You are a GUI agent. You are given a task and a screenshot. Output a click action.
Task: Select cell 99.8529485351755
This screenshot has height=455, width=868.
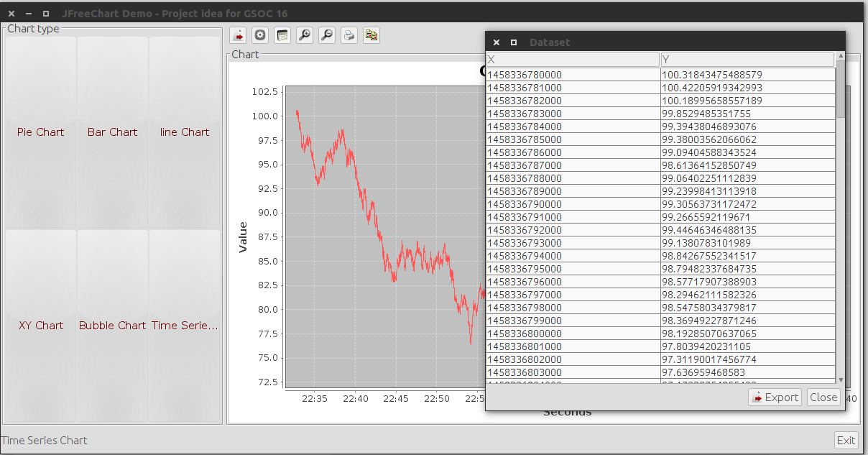coord(748,114)
